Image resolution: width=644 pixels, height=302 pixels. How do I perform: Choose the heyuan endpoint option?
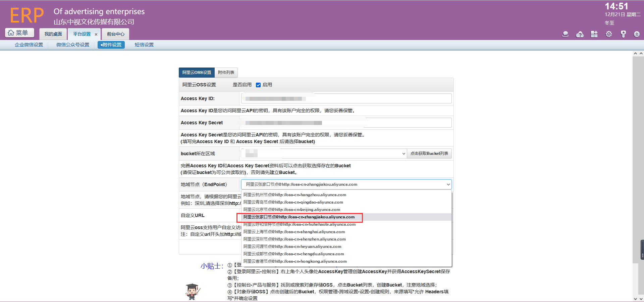click(x=346, y=247)
